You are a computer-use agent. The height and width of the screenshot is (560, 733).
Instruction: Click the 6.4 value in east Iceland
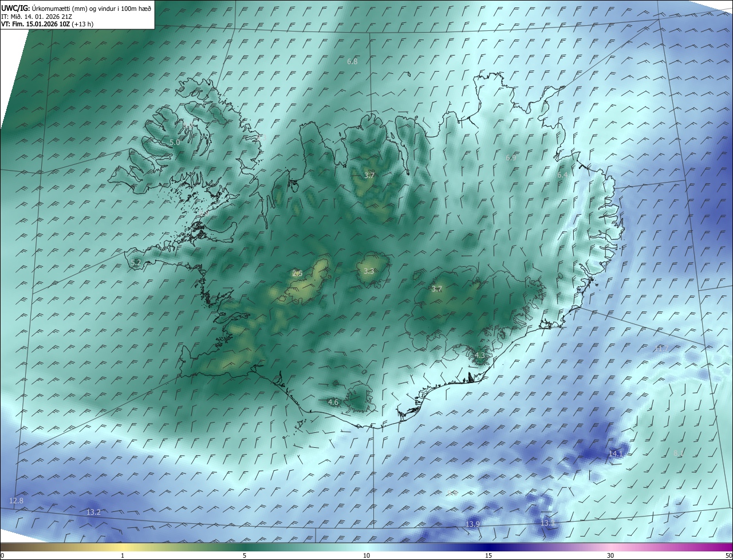pos(562,175)
